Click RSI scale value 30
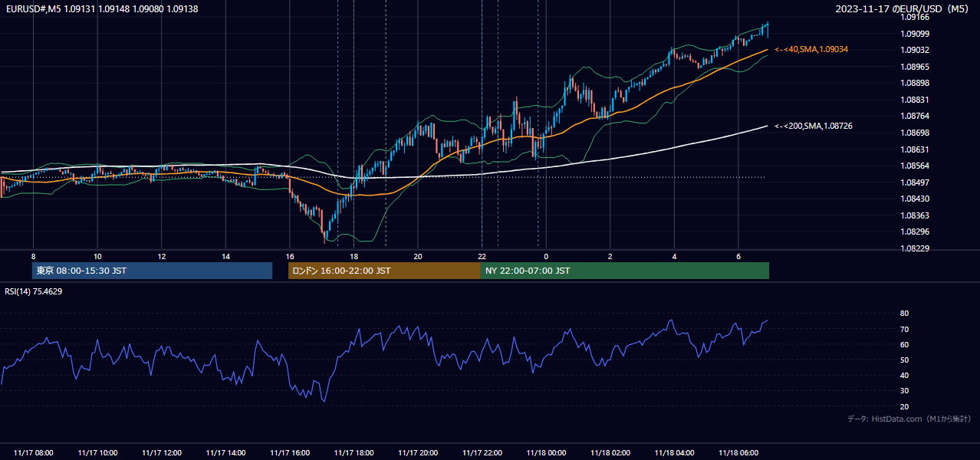This screenshot has width=980, height=460. pyautogui.click(x=904, y=391)
